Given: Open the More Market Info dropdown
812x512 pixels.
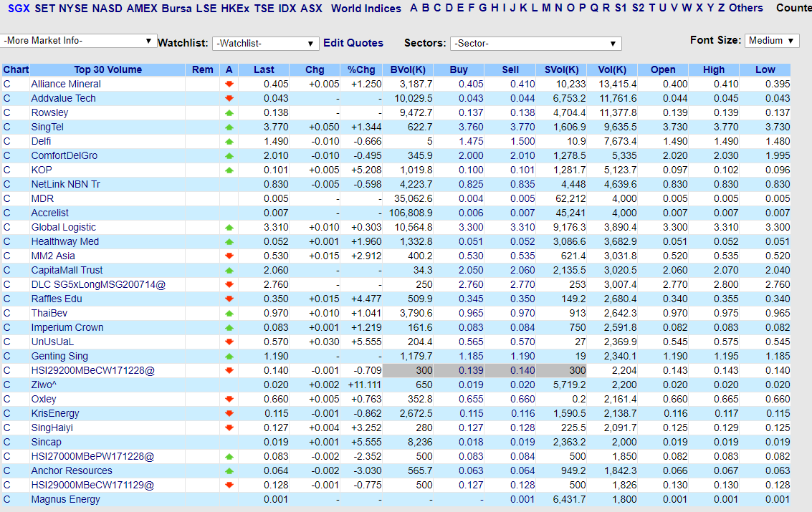Looking at the screenshot, I should [79, 41].
